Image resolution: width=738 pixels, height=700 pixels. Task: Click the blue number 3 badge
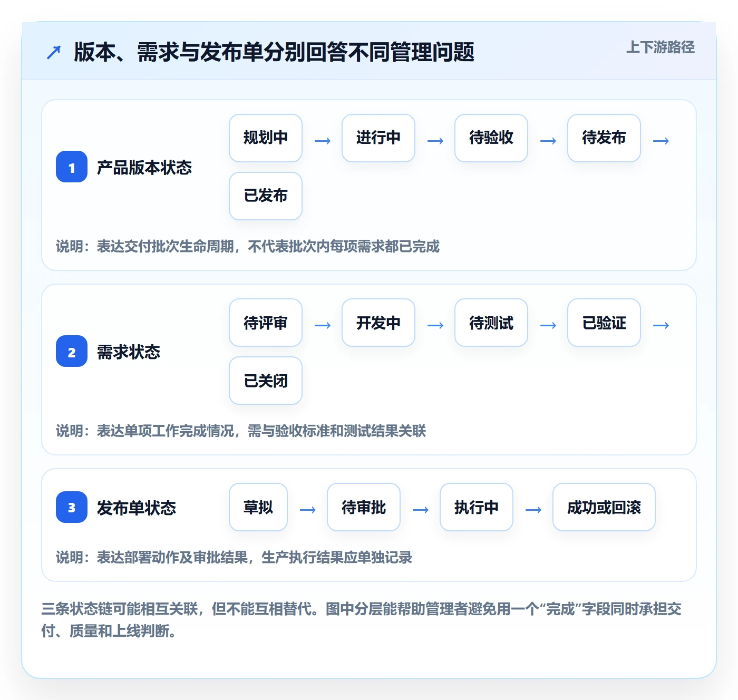click(72, 507)
